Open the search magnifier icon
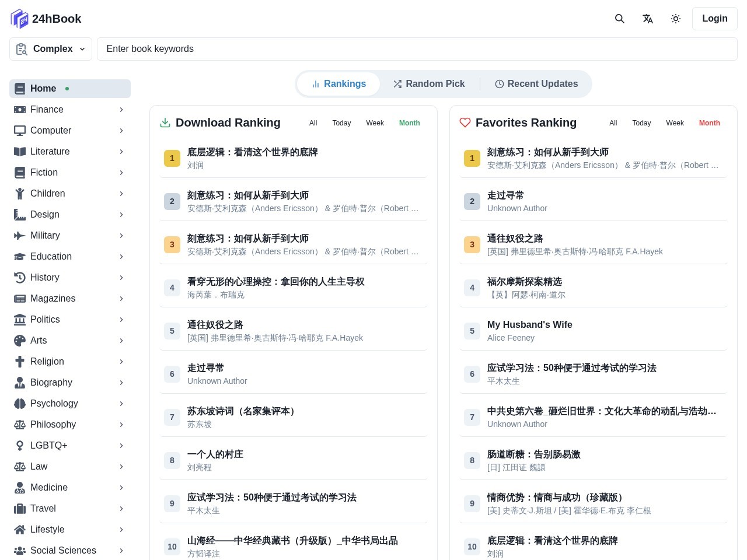Screen dimensions: 747x560 click(620, 19)
